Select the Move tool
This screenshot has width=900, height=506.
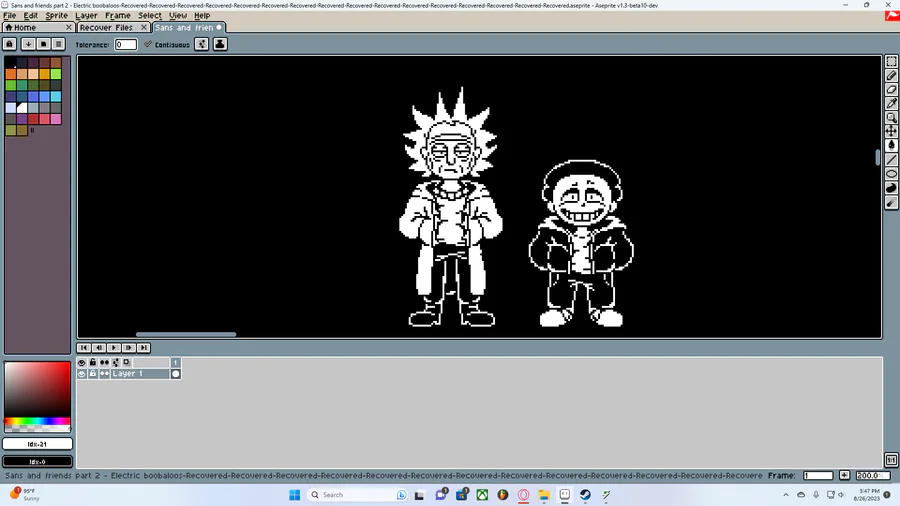[891, 131]
